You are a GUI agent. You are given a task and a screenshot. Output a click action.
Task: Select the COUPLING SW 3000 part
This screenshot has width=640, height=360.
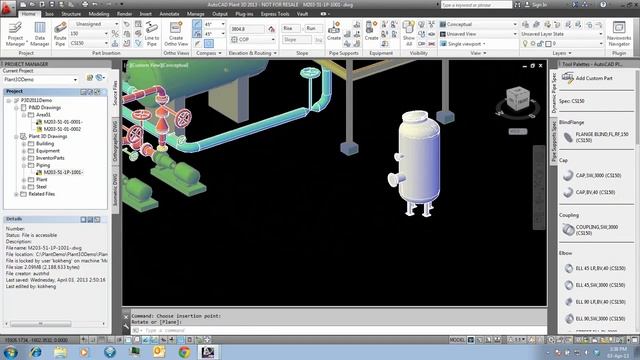(591, 230)
